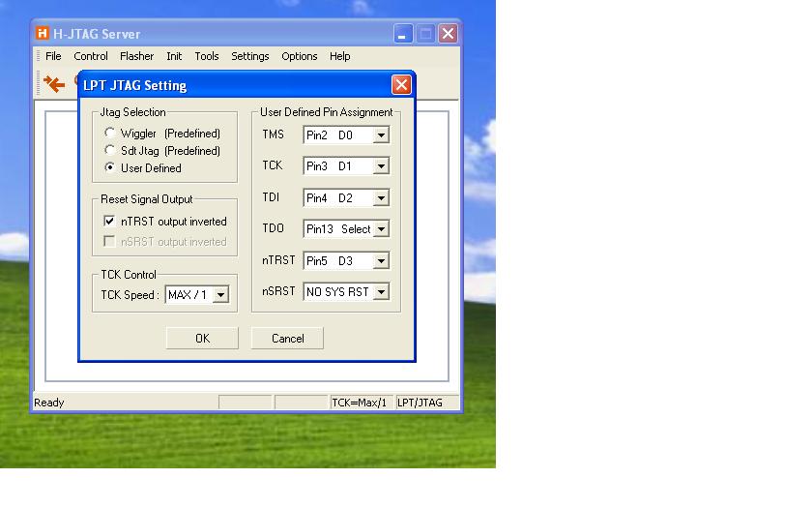This screenshot has width=812, height=508.
Task: Open the File menu
Action: [53, 56]
